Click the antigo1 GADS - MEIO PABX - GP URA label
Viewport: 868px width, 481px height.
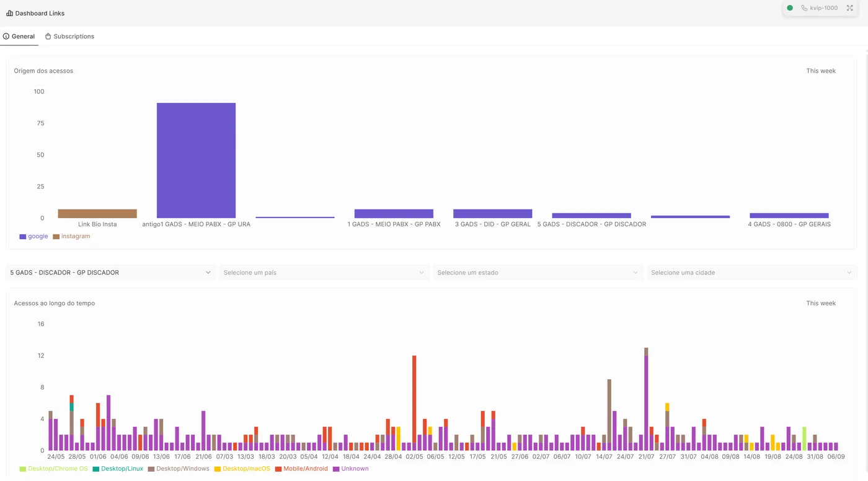pos(196,224)
